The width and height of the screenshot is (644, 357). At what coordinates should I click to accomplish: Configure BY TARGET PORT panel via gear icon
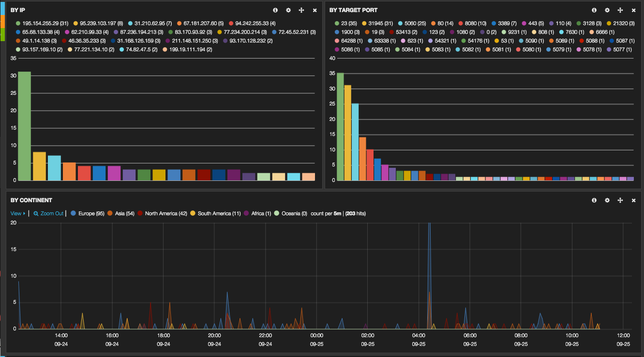(607, 10)
